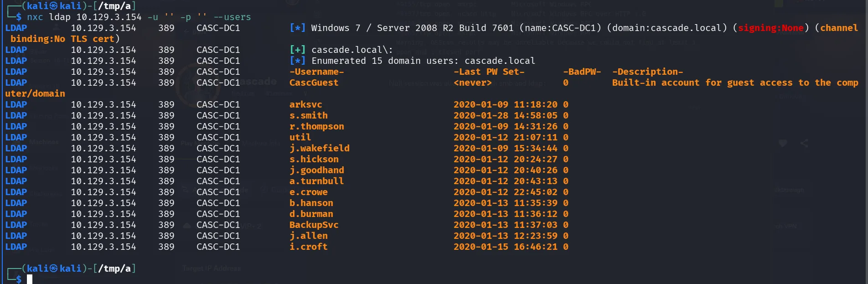Select the username BackupSvc
Viewport: 868px width, 284px height.
(x=314, y=225)
